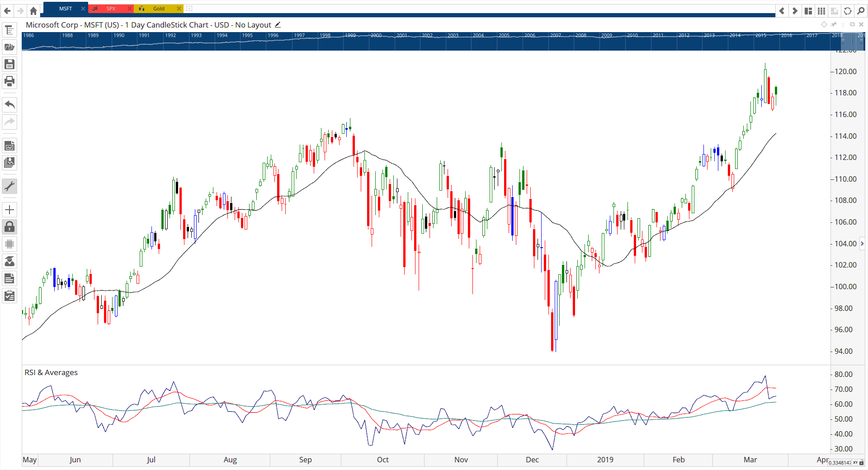Click the previous chevron in top-right toolbar

click(x=782, y=11)
